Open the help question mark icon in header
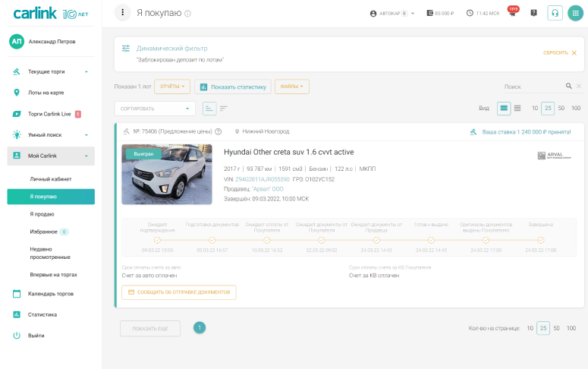Screen dimensions: 588x369 tap(533, 13)
